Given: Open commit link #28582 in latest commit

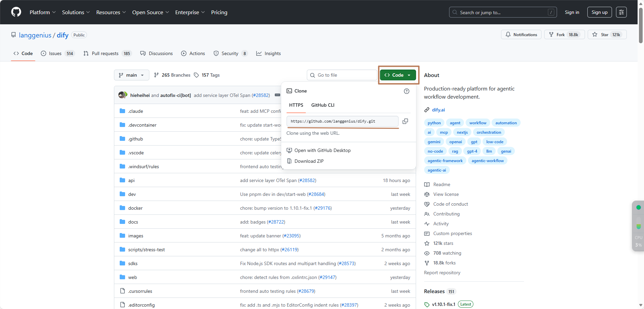Looking at the screenshot, I should [261, 95].
